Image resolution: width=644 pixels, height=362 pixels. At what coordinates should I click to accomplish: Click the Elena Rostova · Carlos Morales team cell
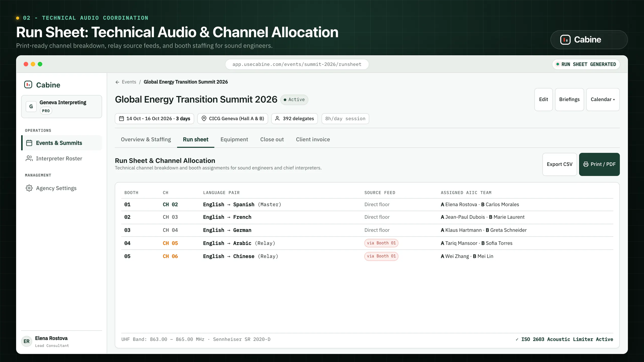(480, 205)
